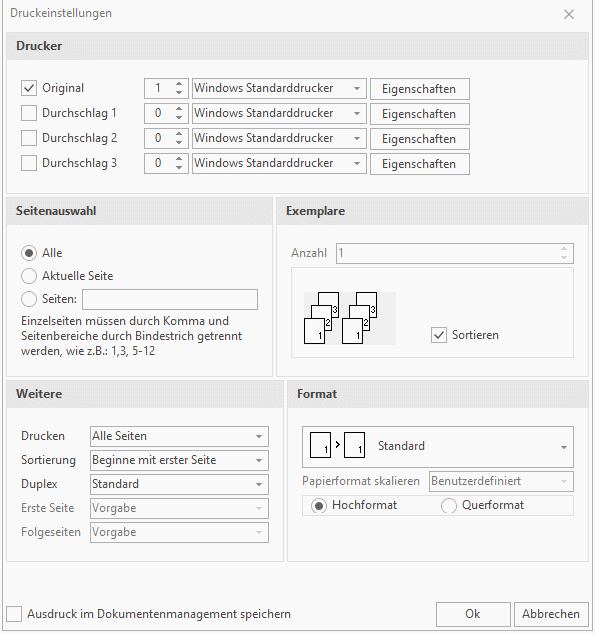Select the Aktuelle Seite radio option
Image resolution: width=595 pixels, height=634 pixels.
click(29, 276)
